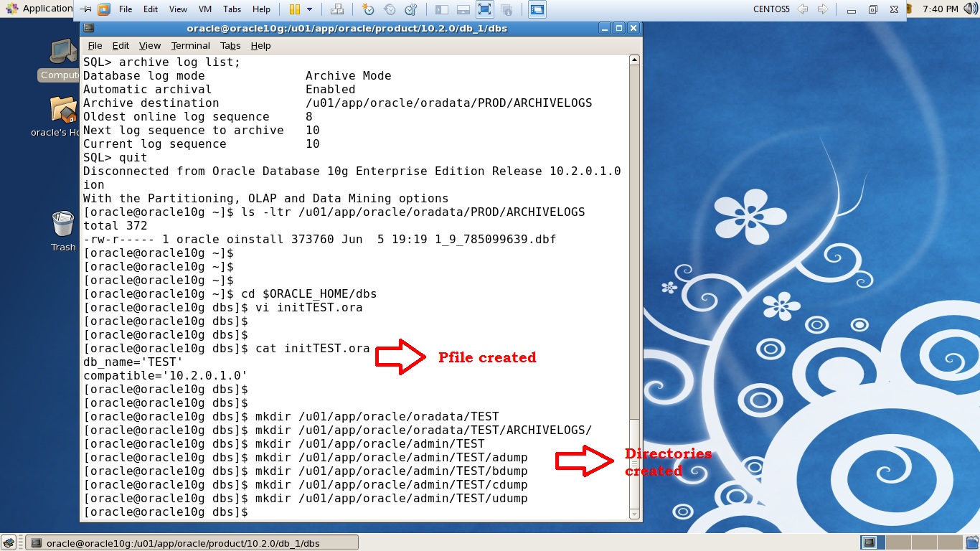Go to previous VM with left arrow

pos(803,9)
